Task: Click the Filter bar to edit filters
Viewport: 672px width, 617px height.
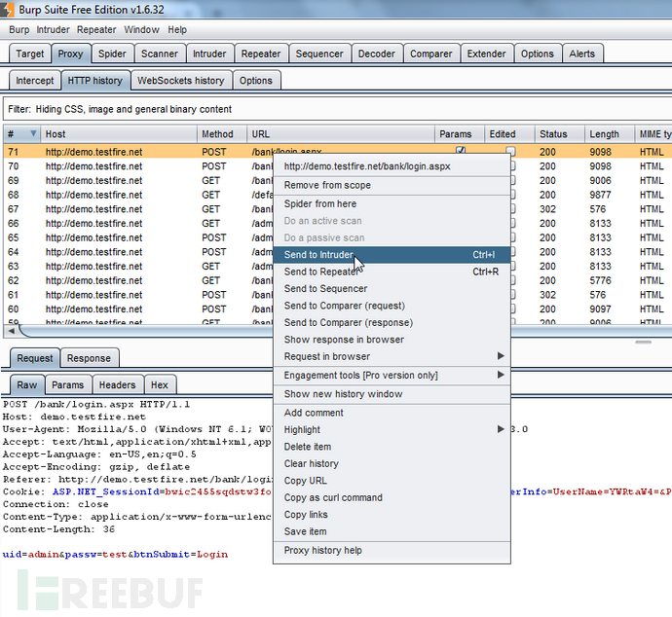Action: tap(337, 109)
